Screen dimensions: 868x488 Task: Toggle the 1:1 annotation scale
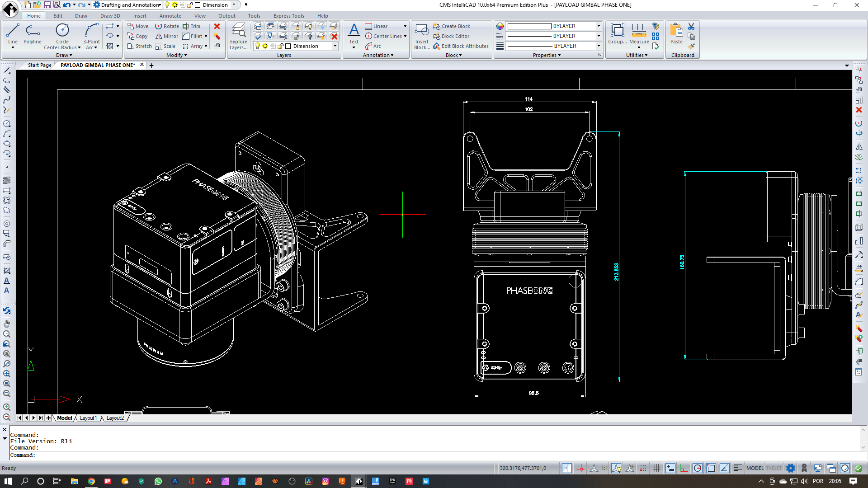click(604, 468)
